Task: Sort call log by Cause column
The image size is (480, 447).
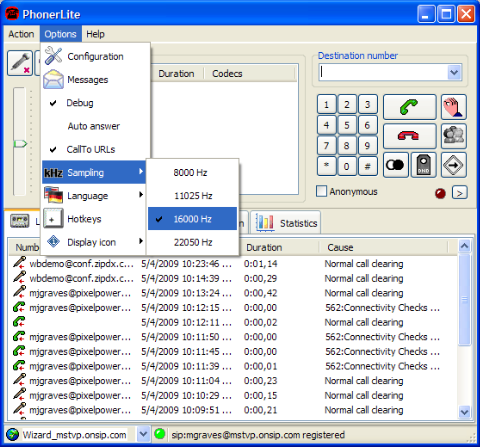Action: click(x=383, y=247)
